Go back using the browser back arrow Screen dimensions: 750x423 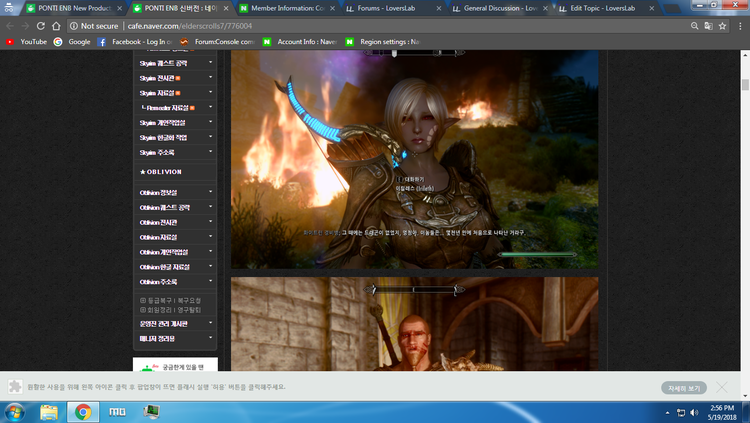10,26
